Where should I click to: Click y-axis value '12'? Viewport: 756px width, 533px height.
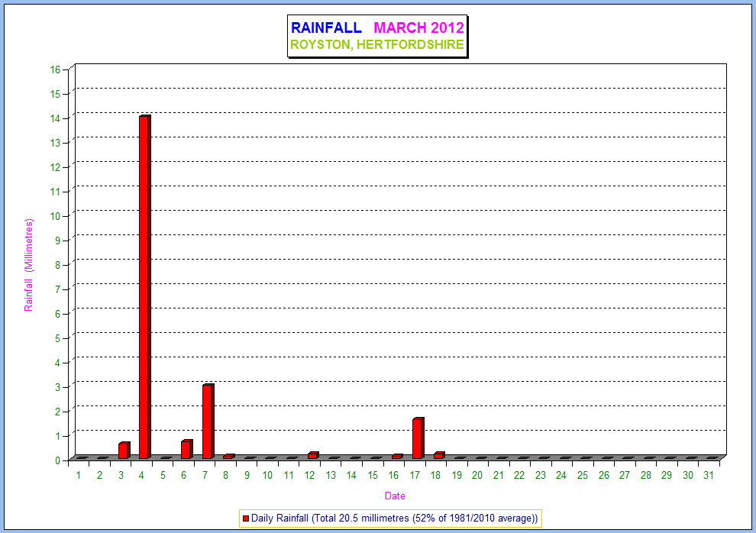[56, 168]
